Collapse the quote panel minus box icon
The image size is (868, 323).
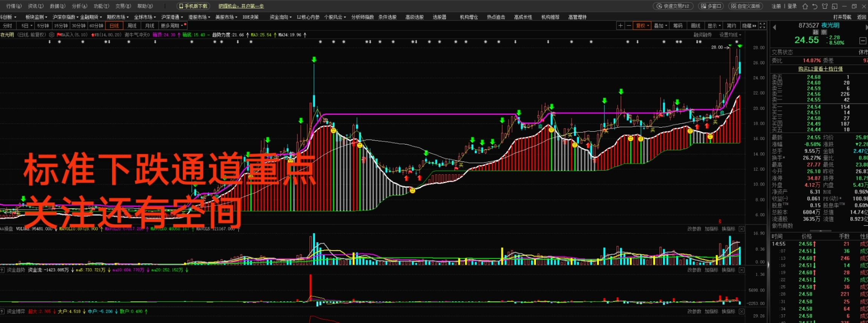[x=862, y=40]
